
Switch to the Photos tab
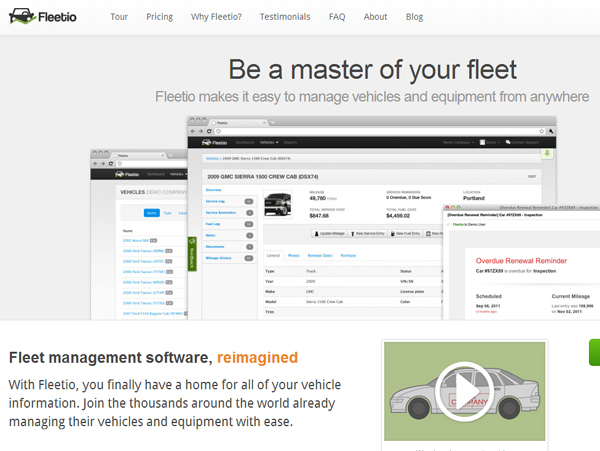(x=293, y=256)
